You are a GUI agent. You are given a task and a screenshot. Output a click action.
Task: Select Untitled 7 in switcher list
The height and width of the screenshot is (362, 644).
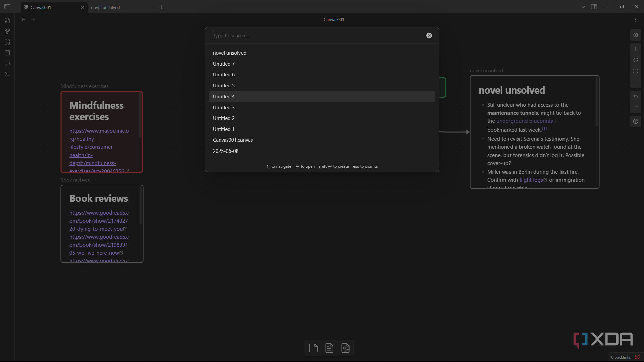click(322, 64)
